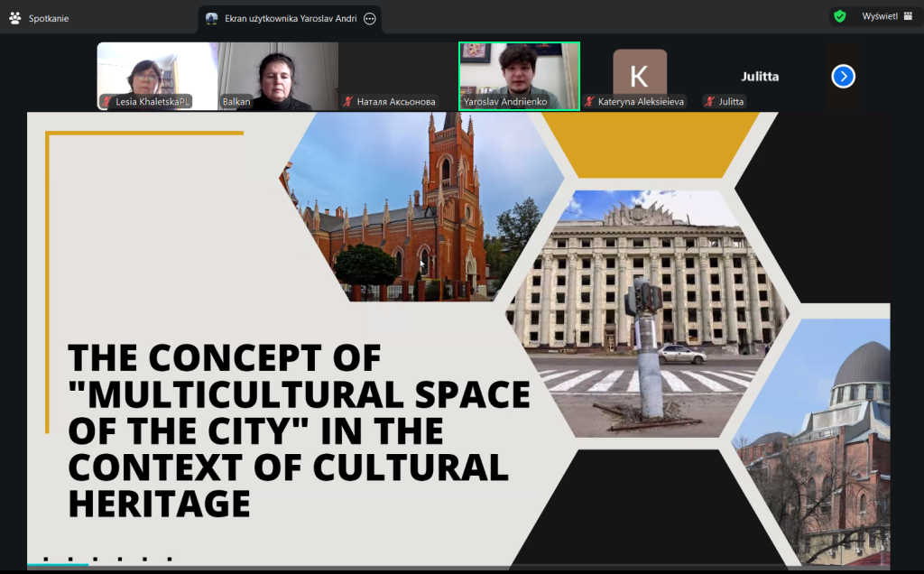Click the shared screen monitor icon
924x574 pixels.
click(211, 18)
